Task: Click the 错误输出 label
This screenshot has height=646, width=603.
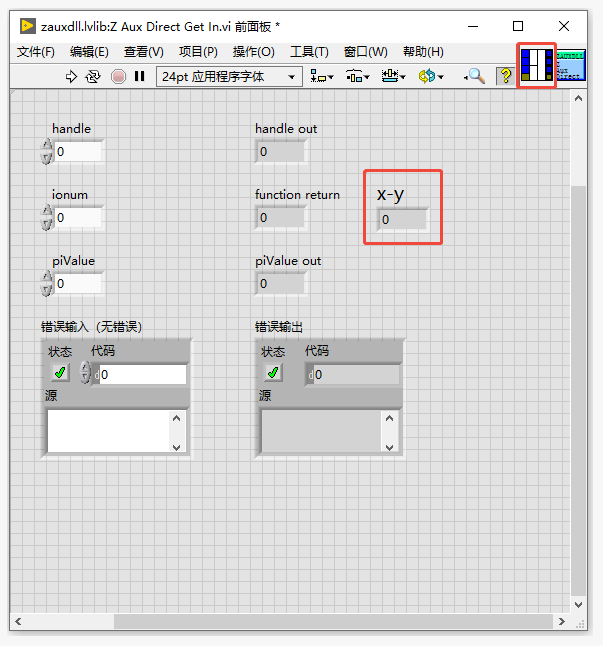Action: [x=279, y=327]
